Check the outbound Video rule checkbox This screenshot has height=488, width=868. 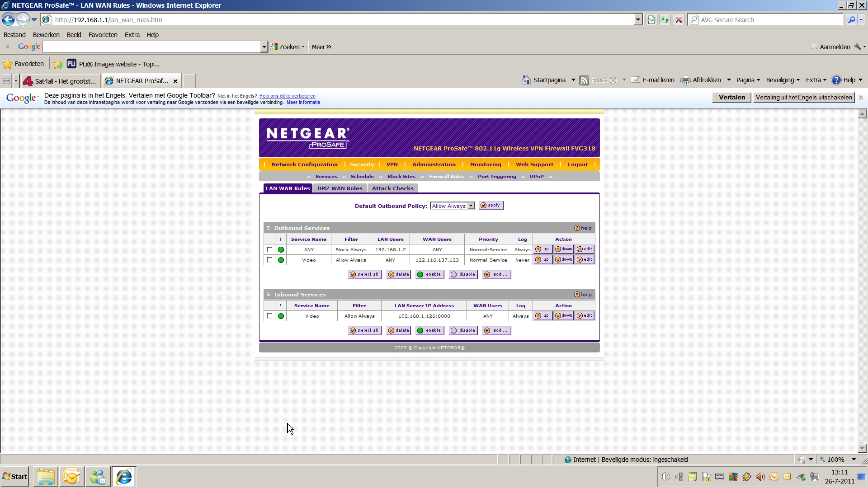pos(269,260)
